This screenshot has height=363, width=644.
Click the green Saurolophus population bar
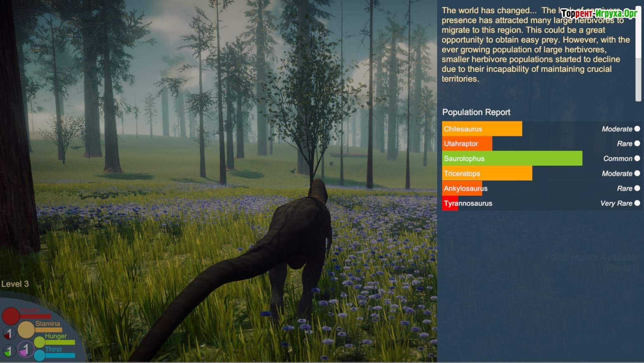pos(512,159)
